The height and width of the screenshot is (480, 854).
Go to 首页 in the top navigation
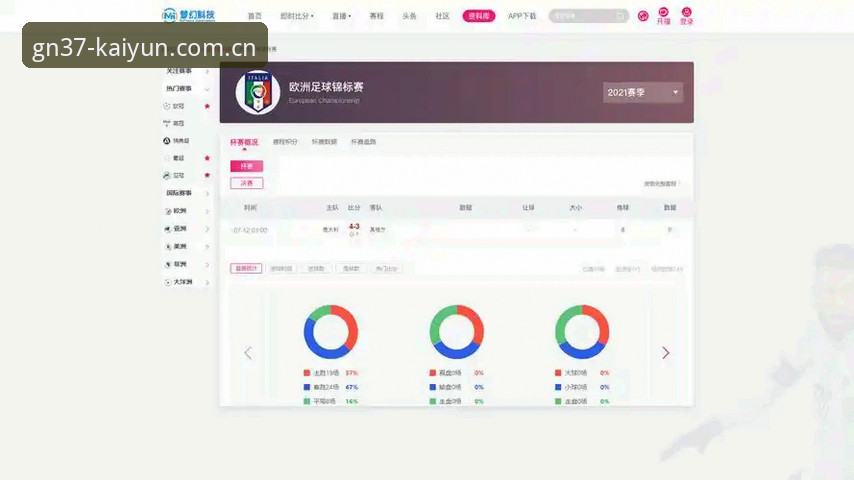[254, 16]
